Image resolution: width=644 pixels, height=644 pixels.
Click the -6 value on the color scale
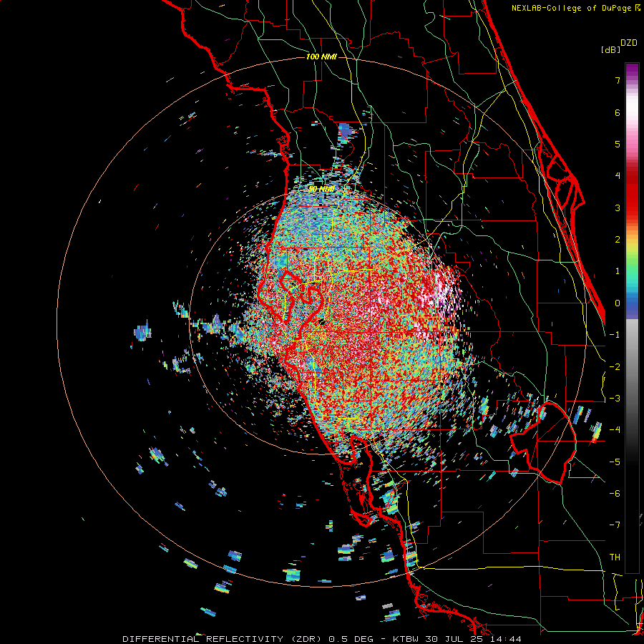(x=615, y=494)
